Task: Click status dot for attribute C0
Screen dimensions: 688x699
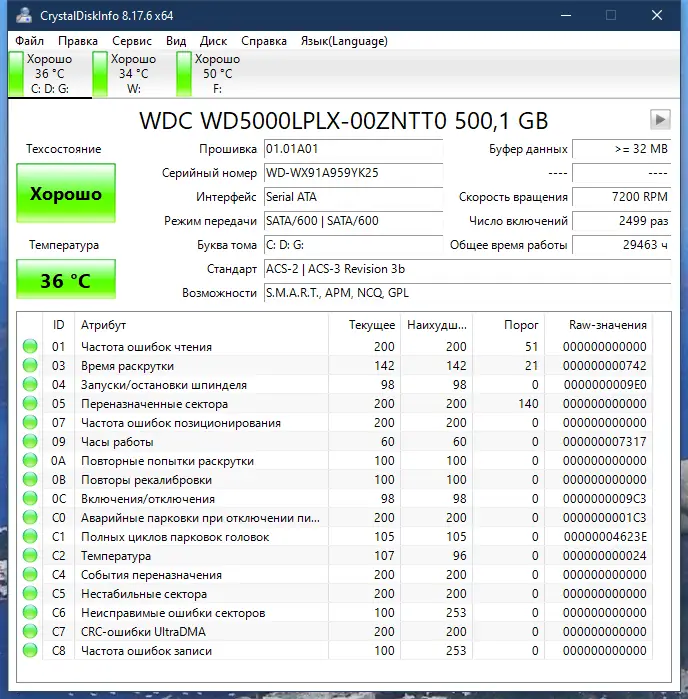Action: pos(30,518)
